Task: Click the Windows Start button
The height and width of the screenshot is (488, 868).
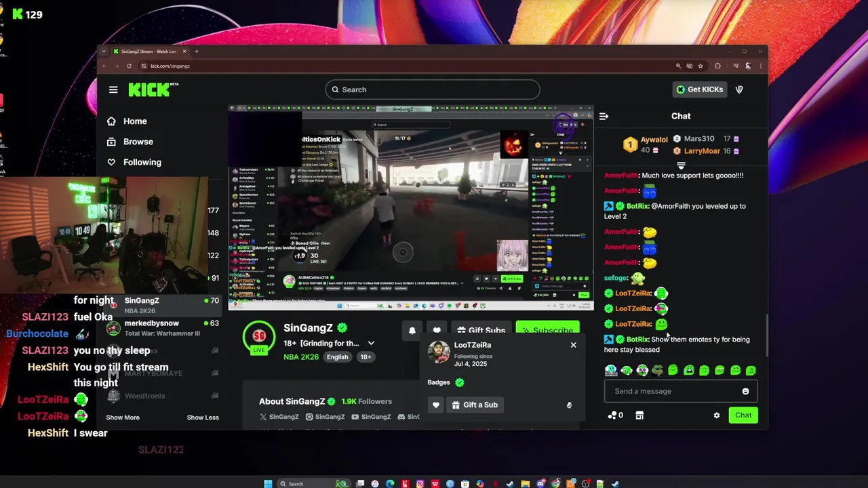Action: point(268,483)
